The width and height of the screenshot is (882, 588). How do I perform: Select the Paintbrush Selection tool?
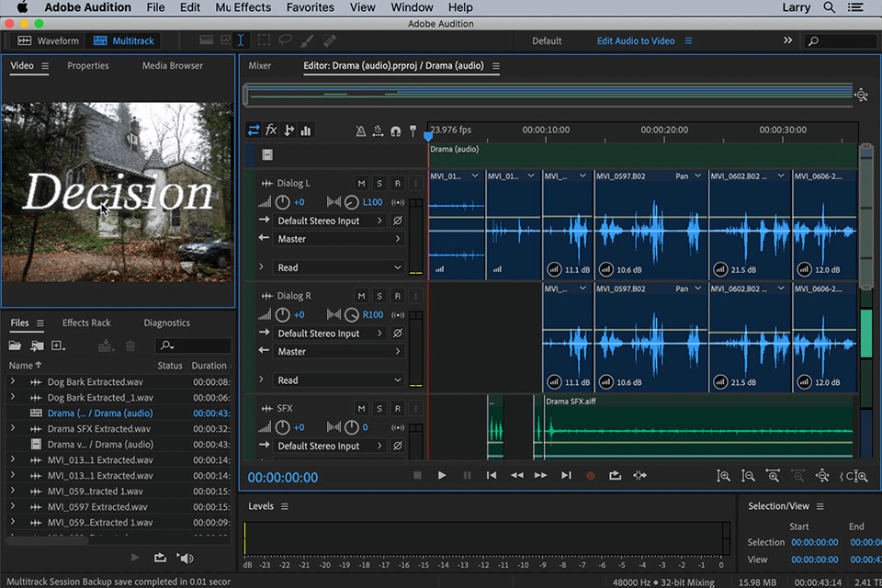308,40
